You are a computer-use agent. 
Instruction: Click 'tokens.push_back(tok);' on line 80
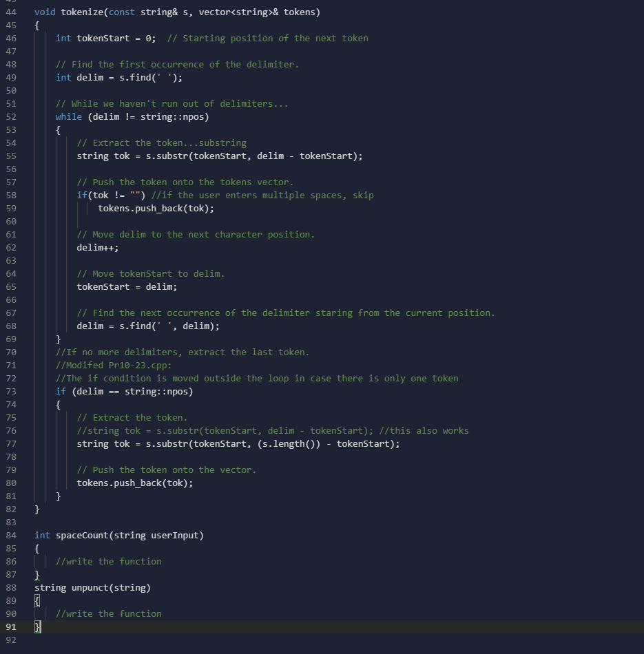(135, 483)
